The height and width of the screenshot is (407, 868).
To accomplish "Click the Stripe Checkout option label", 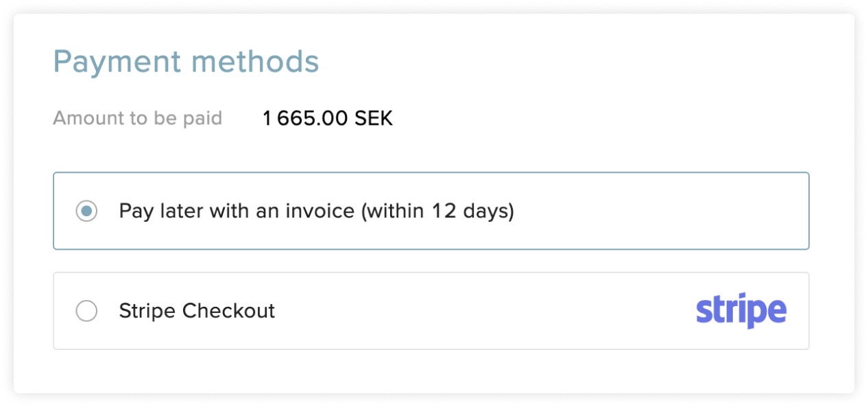I will (x=197, y=311).
